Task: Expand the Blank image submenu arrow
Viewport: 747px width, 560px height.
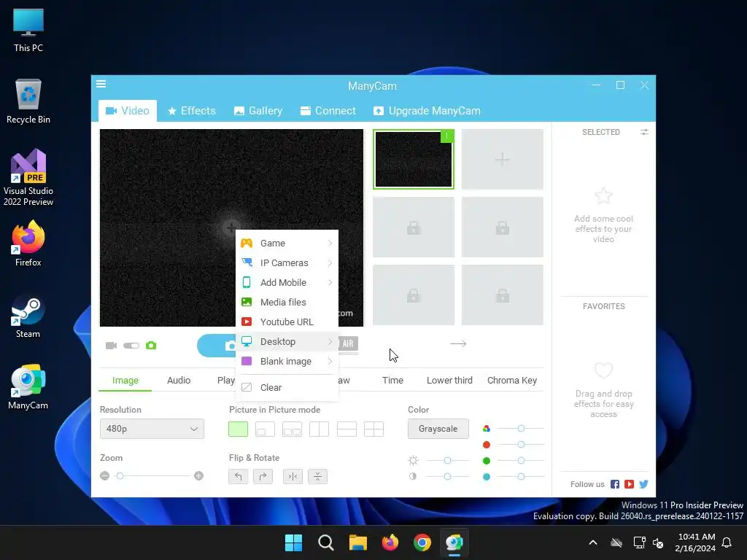Action: [x=330, y=362]
